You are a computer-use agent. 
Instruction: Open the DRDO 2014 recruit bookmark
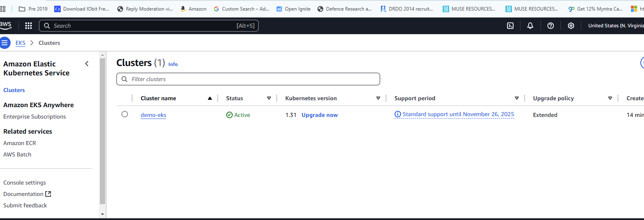pos(407,9)
